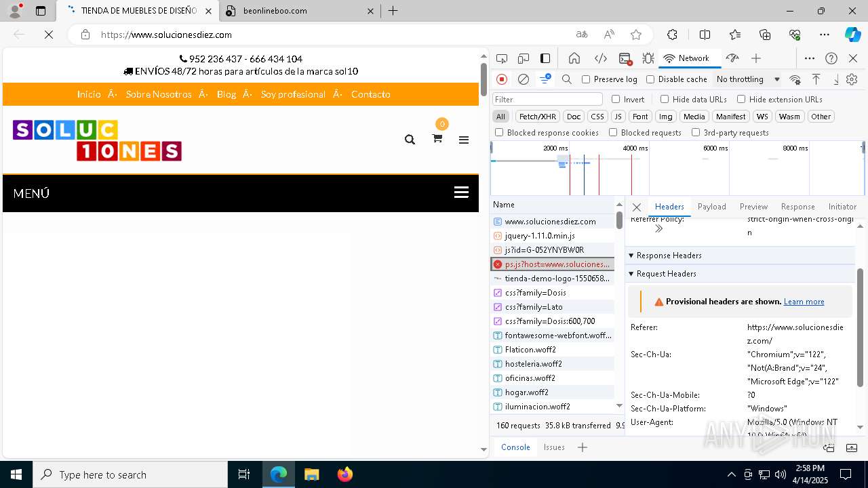Screen dimensions: 868x488
Task: Open the shopping cart icon
Action: coord(437,138)
